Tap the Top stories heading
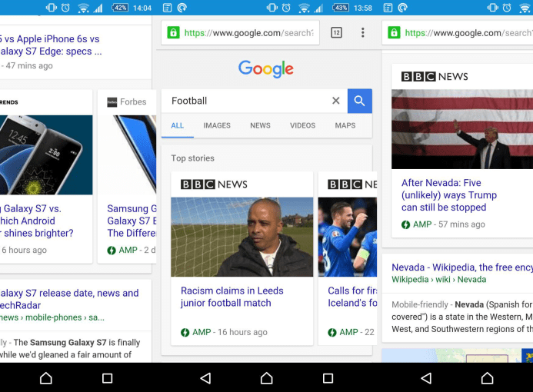Viewport: 533px width, 392px height. 193,158
